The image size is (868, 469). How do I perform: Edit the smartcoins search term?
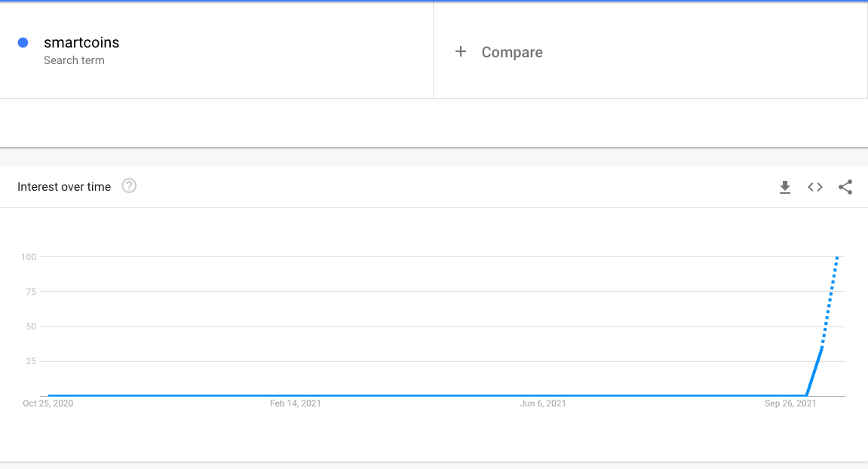81,43
